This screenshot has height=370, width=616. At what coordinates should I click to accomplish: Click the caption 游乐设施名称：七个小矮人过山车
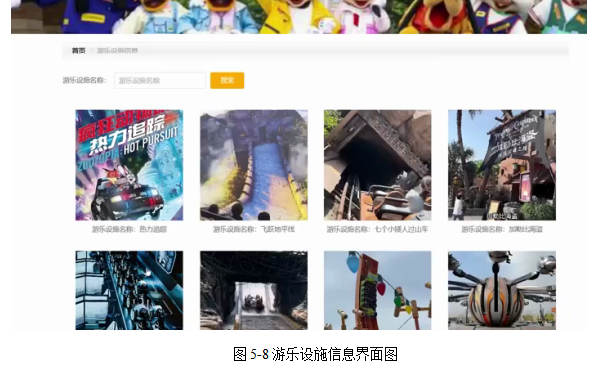point(378,229)
